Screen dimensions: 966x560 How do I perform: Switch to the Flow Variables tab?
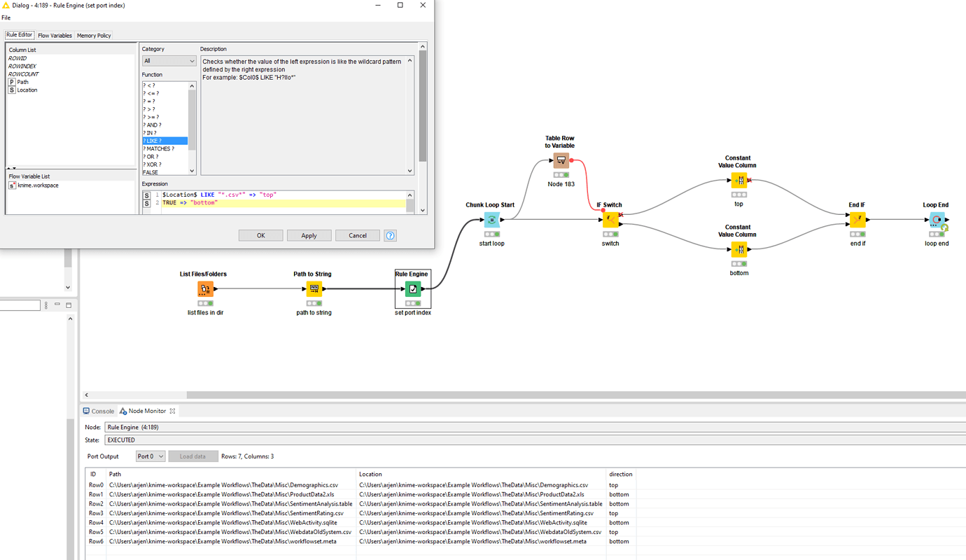pyautogui.click(x=55, y=36)
